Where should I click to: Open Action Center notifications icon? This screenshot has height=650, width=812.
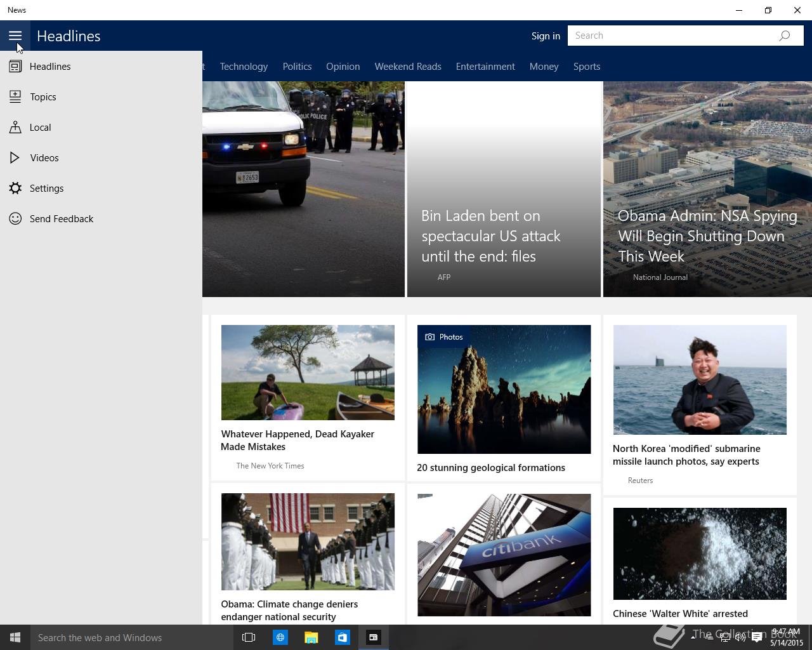pos(757,637)
